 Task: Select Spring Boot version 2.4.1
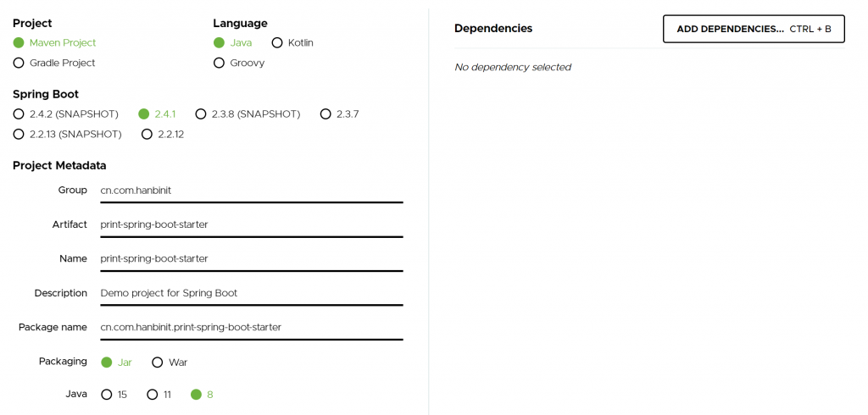[157, 114]
